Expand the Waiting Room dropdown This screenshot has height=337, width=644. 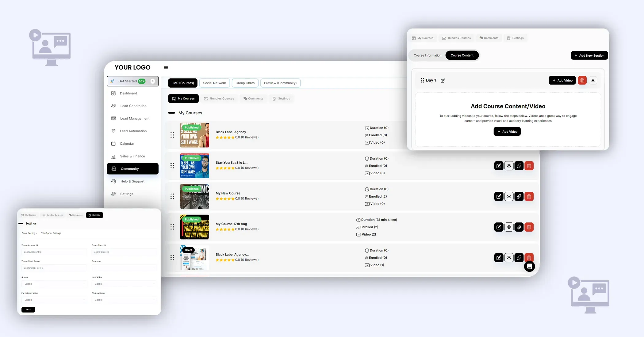(124, 300)
